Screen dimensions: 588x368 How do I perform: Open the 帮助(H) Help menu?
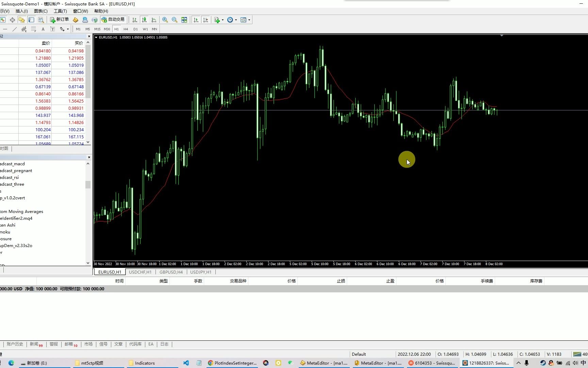101,11
